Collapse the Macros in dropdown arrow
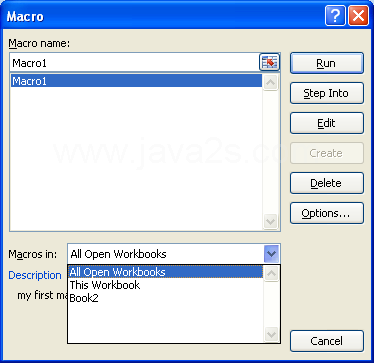Image resolution: width=374 pixels, height=363 pixels. 272,254
